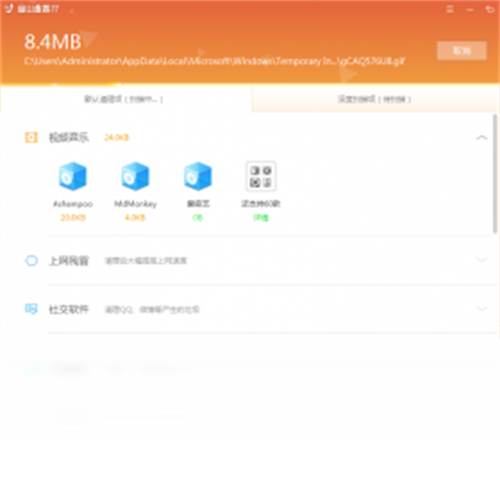Collapse the video entertainment section chevron

pyautogui.click(x=482, y=137)
